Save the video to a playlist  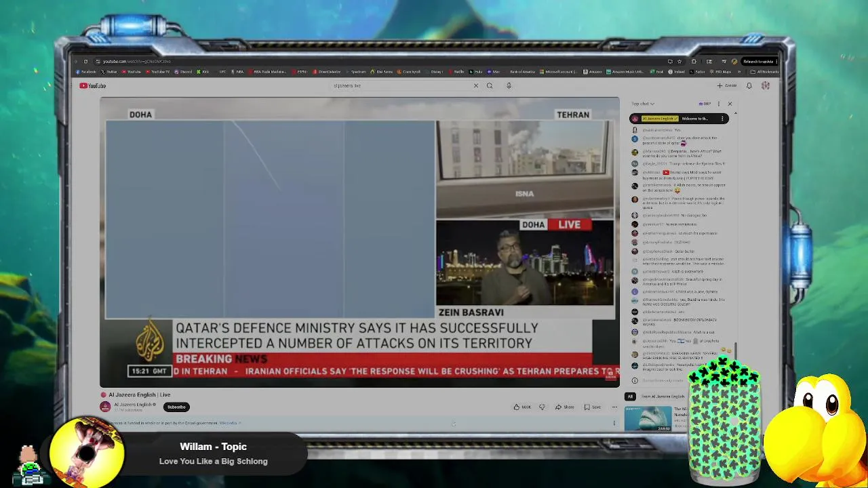point(593,407)
